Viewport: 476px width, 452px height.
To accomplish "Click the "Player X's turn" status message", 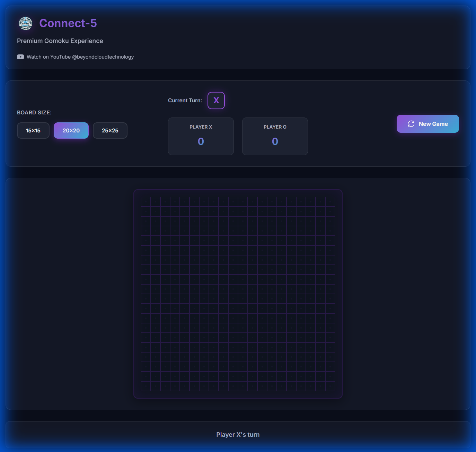I will (x=238, y=435).
